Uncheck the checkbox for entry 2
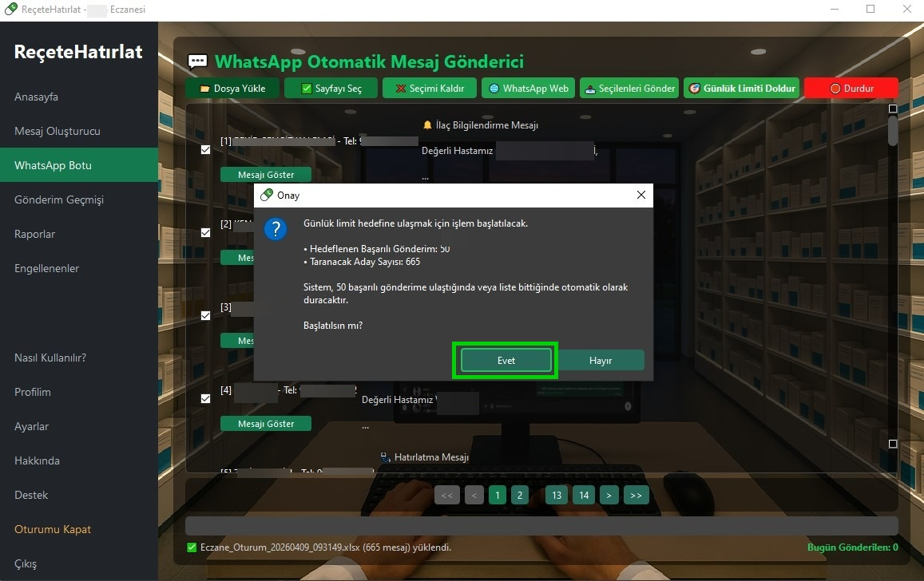This screenshot has width=924, height=581. [205, 232]
